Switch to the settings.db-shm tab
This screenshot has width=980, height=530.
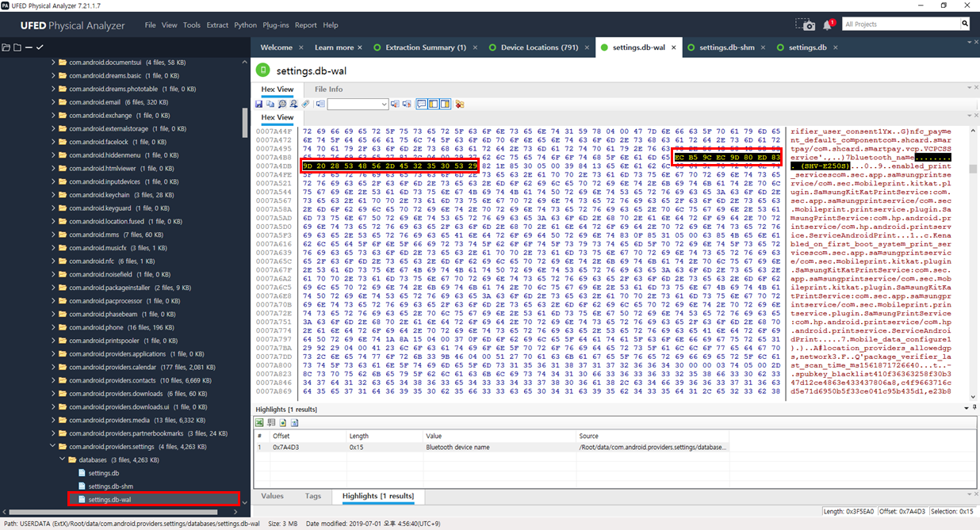727,48
